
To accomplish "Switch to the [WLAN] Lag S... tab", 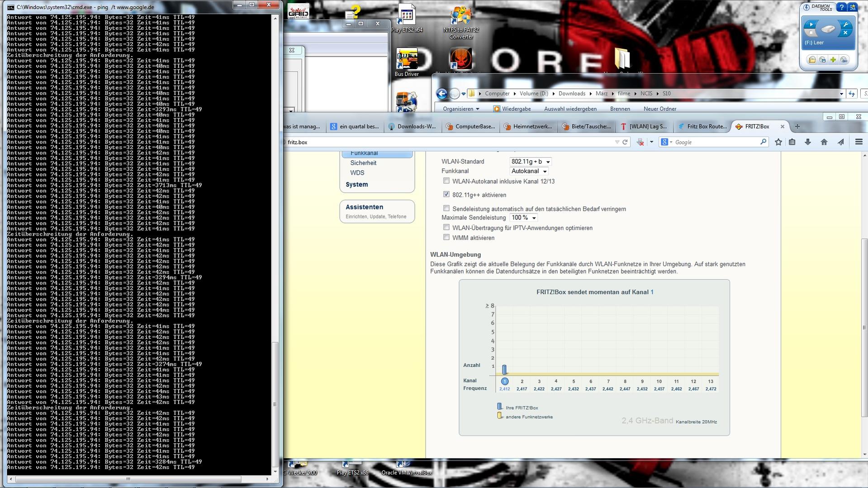I will tap(644, 127).
